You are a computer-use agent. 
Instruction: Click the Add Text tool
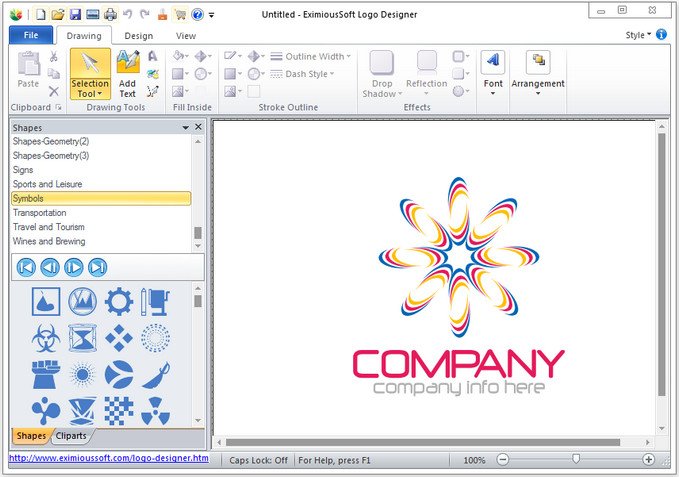tap(128, 74)
